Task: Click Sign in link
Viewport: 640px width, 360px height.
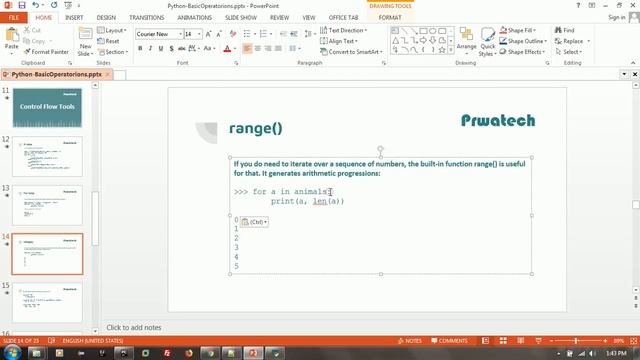Action: [616, 17]
